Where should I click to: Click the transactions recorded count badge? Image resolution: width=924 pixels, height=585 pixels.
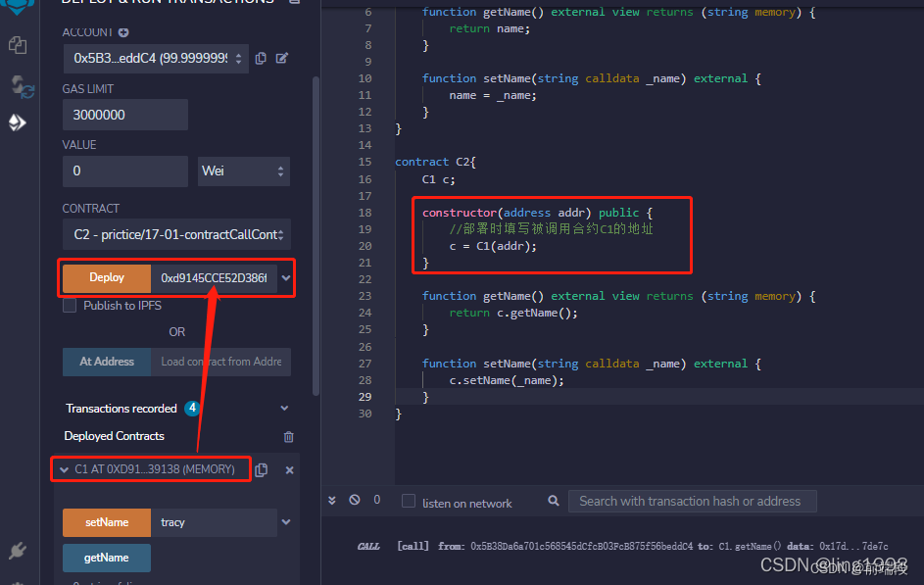coord(192,408)
